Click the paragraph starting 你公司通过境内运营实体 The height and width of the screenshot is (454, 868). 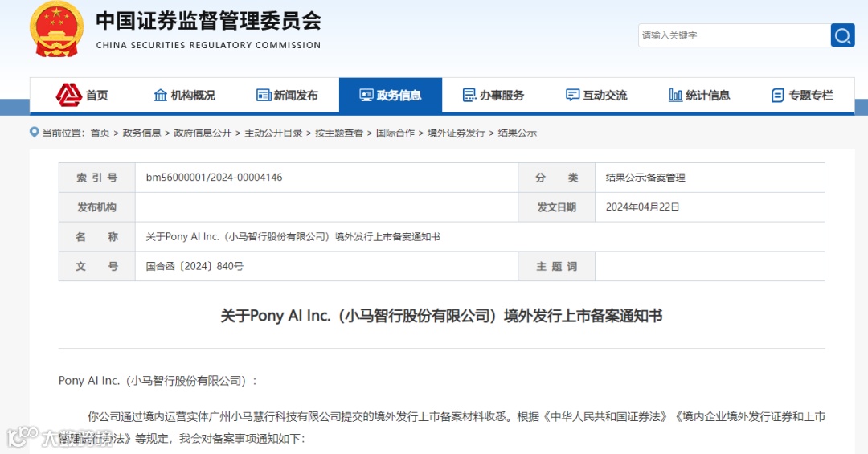(442, 427)
